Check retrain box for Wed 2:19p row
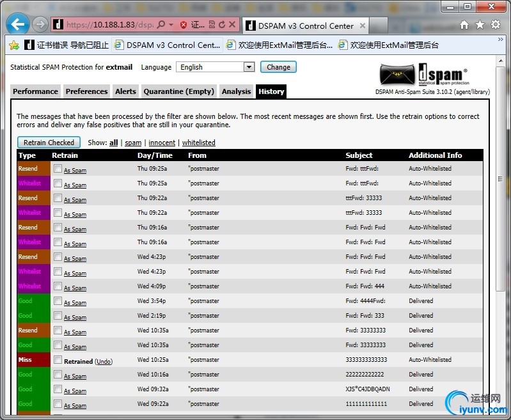 (x=58, y=315)
